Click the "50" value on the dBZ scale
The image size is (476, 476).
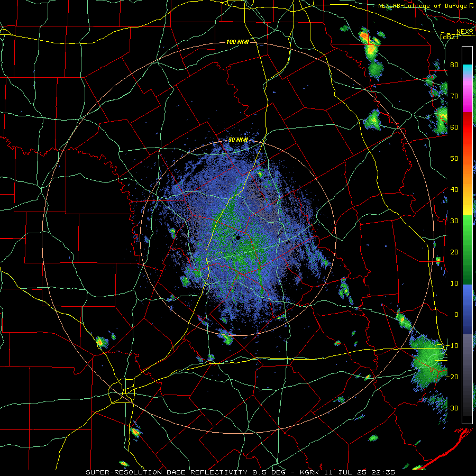(454, 159)
